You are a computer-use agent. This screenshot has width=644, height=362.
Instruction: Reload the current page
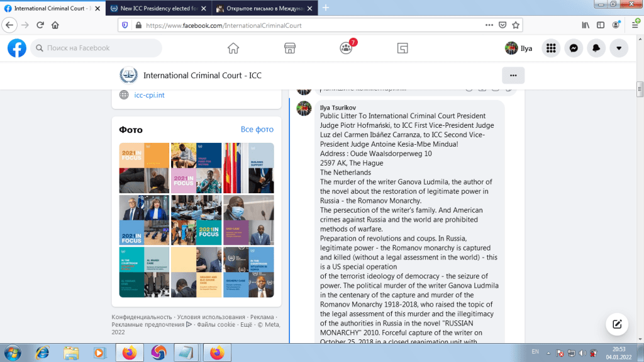point(40,25)
